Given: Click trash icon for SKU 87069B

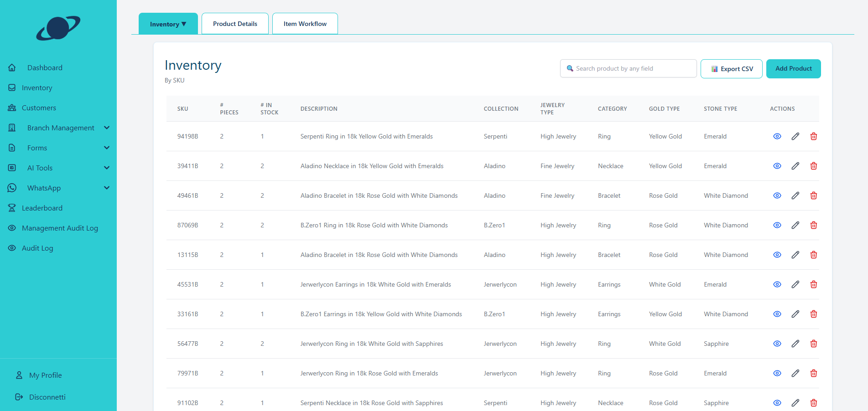Looking at the screenshot, I should point(813,225).
